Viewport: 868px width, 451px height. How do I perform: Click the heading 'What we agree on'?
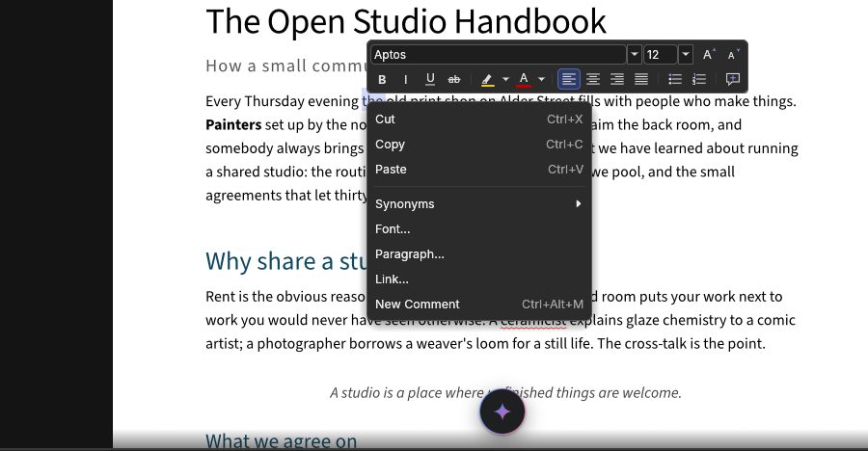pos(282,441)
